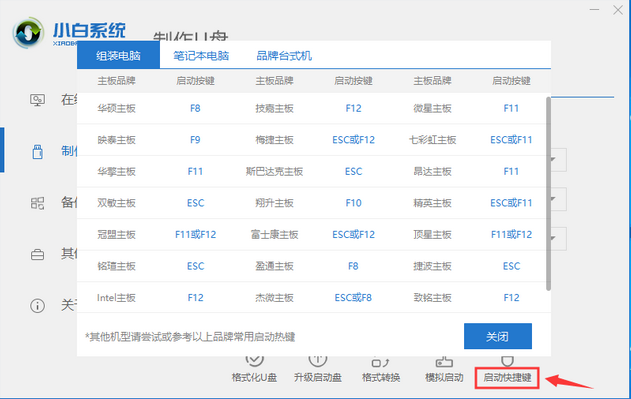Select the 组装电脑 tab
Screen dimensions: 631x399
118,55
